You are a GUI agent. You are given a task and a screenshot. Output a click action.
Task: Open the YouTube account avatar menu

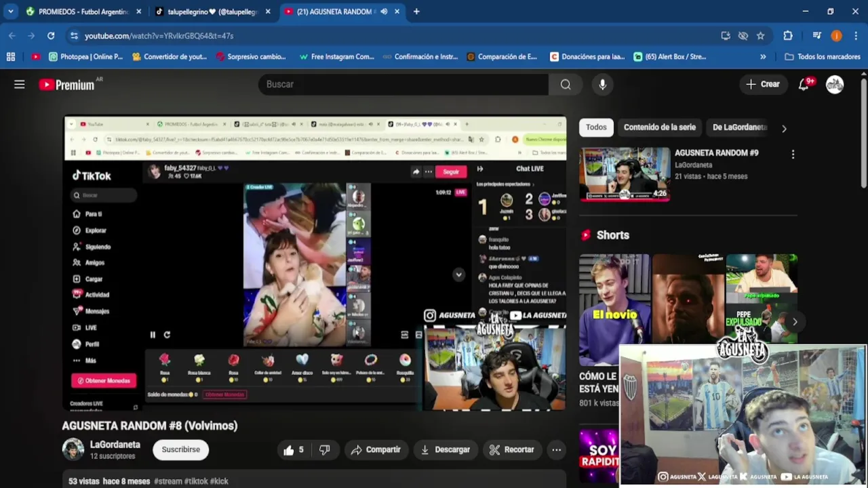point(835,84)
